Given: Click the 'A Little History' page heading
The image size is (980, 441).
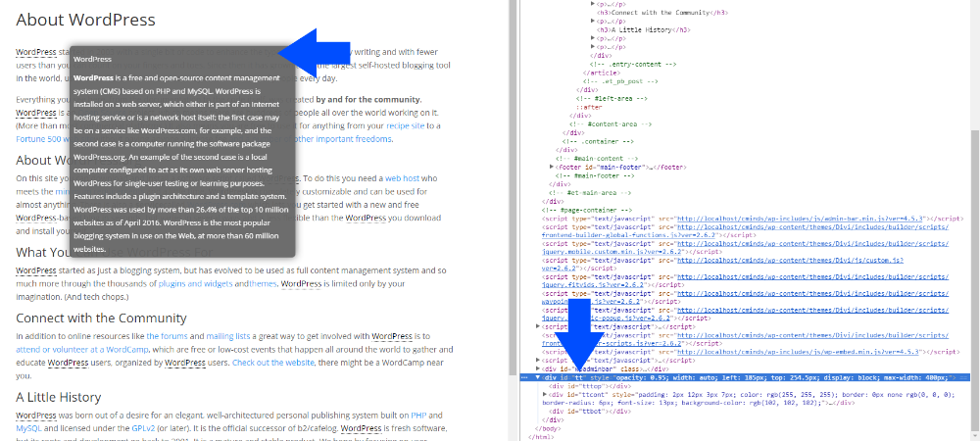Looking at the screenshot, I should (x=59, y=397).
